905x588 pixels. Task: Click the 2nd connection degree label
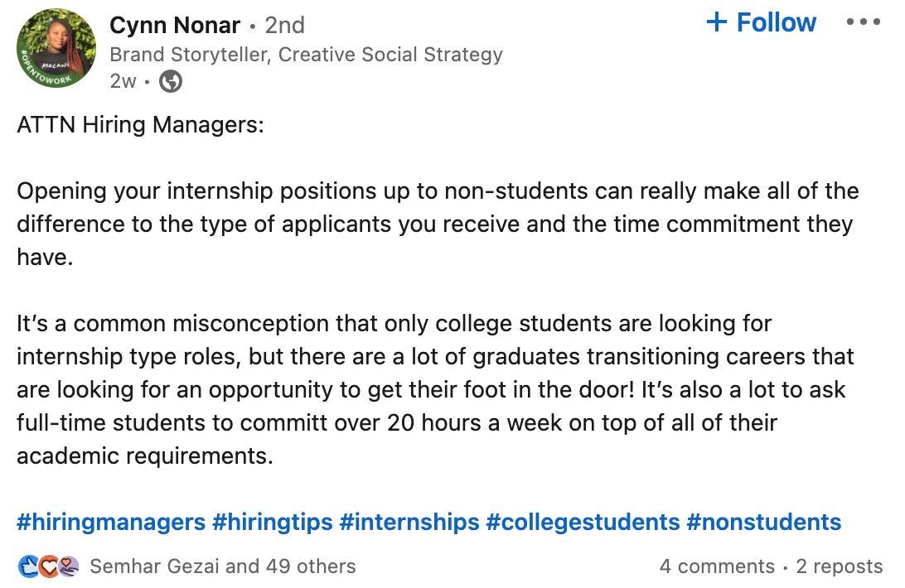284,26
